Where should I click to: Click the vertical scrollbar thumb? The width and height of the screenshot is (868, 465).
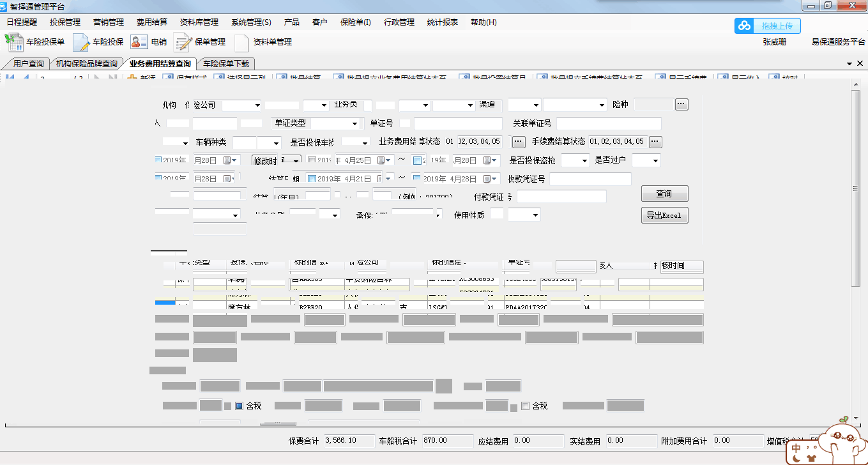pos(856,190)
